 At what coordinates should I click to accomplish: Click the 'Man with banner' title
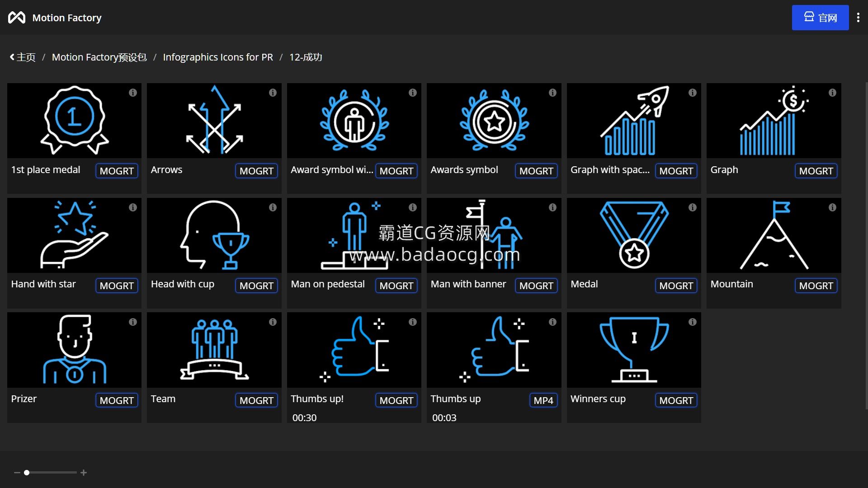(x=468, y=284)
